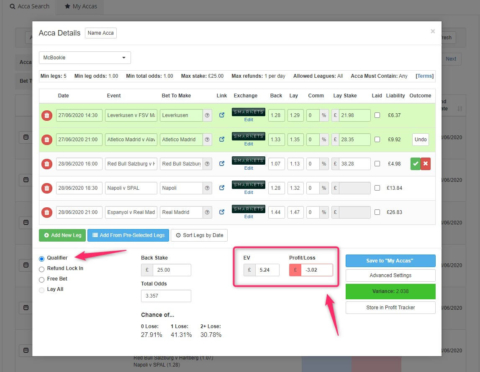Viewport: 480px width, 372px height.
Task: Click help icon beside Leverkusen bet
Action: 207,115
